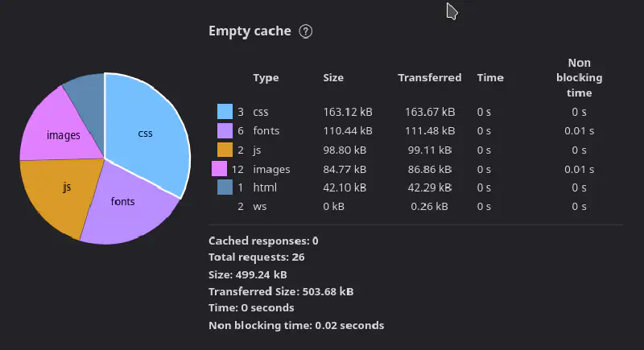Click the dark blue html color swatch
This screenshot has width=644, height=350.
point(225,188)
